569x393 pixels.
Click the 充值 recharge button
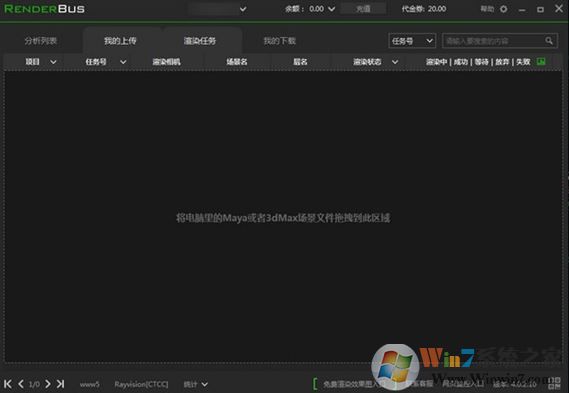coord(363,9)
